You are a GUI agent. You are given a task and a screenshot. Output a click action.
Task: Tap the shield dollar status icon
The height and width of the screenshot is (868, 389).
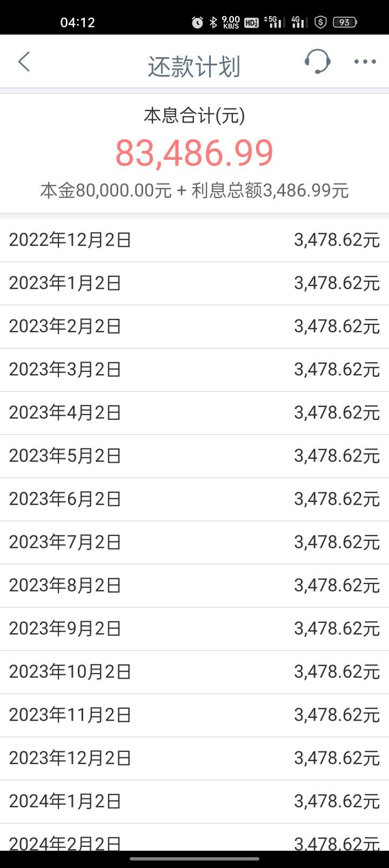tap(321, 22)
